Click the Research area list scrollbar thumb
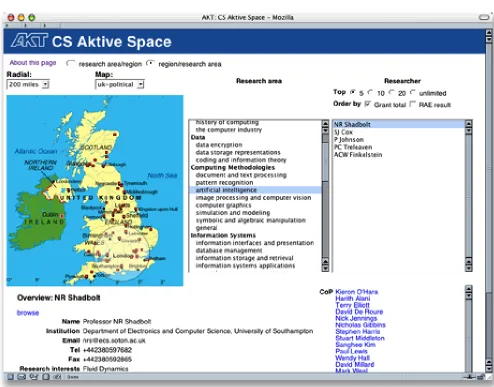The image size is (494, 387). 325,162
